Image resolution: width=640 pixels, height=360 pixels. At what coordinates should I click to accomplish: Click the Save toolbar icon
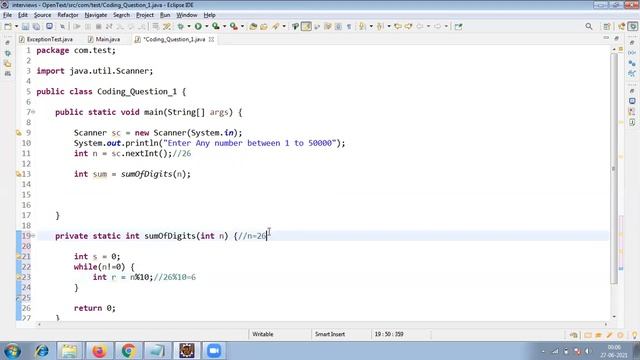(25, 27)
